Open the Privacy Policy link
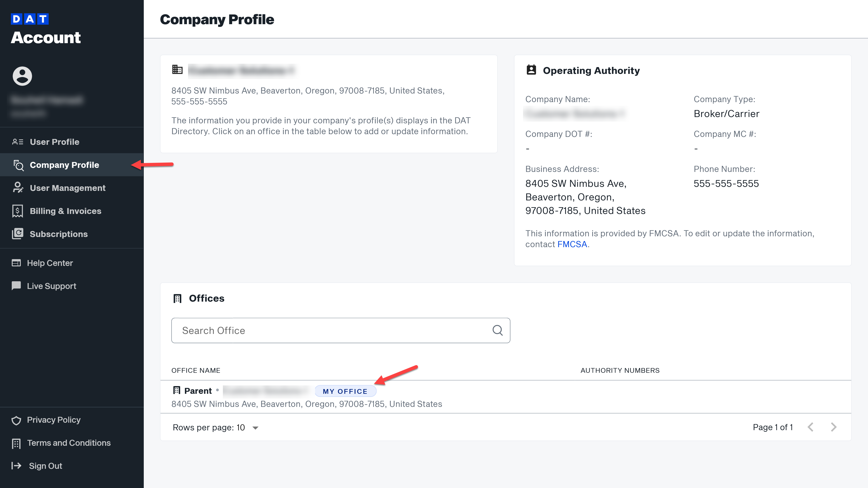Viewport: 868px width, 488px height. click(x=54, y=420)
